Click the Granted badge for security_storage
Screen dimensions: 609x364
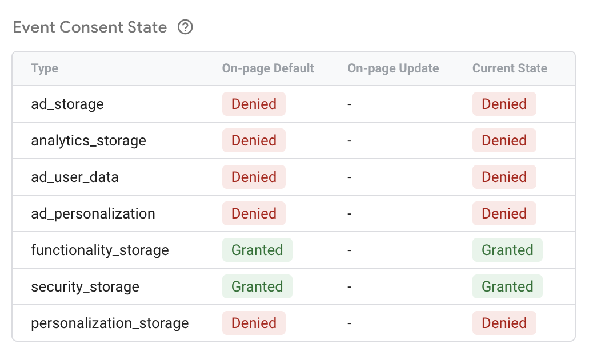click(257, 286)
